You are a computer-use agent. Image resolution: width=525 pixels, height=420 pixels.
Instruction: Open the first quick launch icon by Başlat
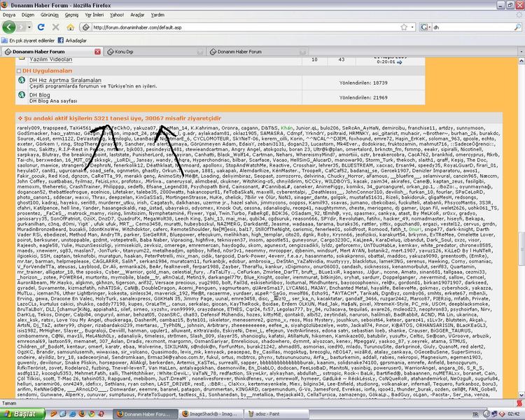[x=54, y=414]
